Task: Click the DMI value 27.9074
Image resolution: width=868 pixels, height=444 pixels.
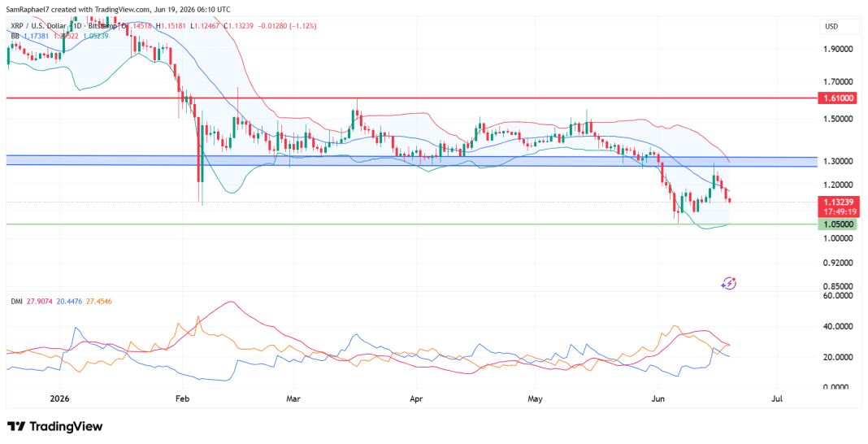Action: (39, 301)
